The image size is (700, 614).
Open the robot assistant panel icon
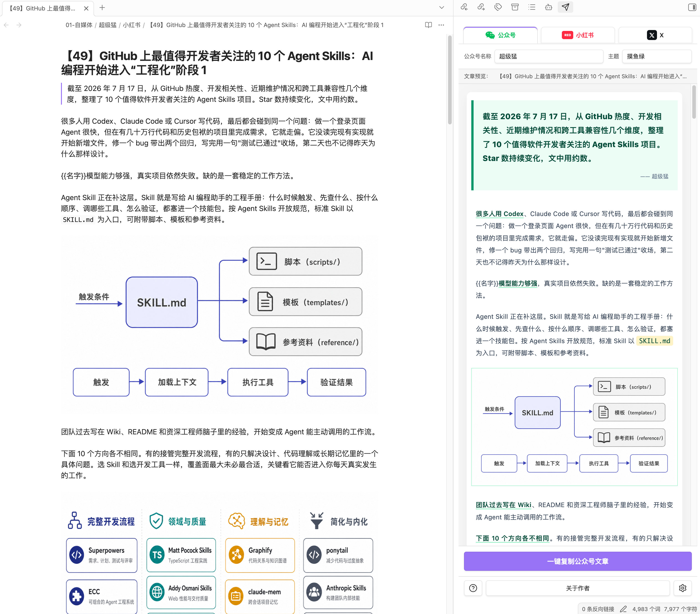point(549,7)
